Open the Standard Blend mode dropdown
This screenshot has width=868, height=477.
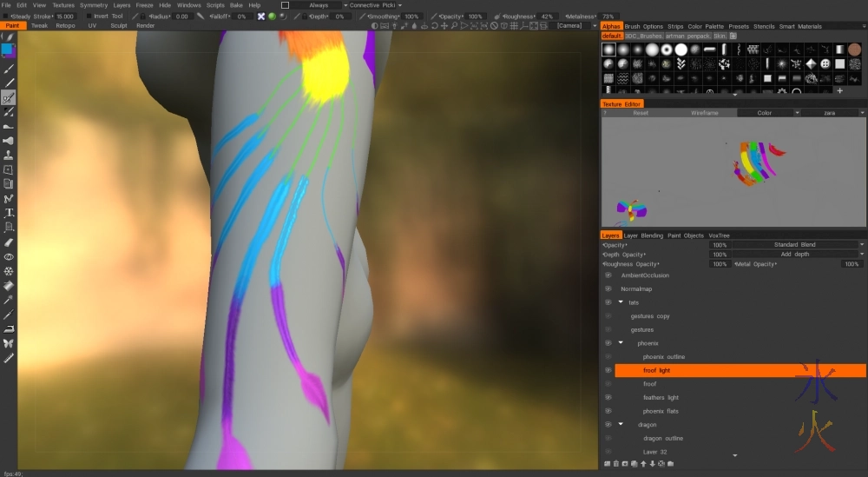[x=799, y=245]
